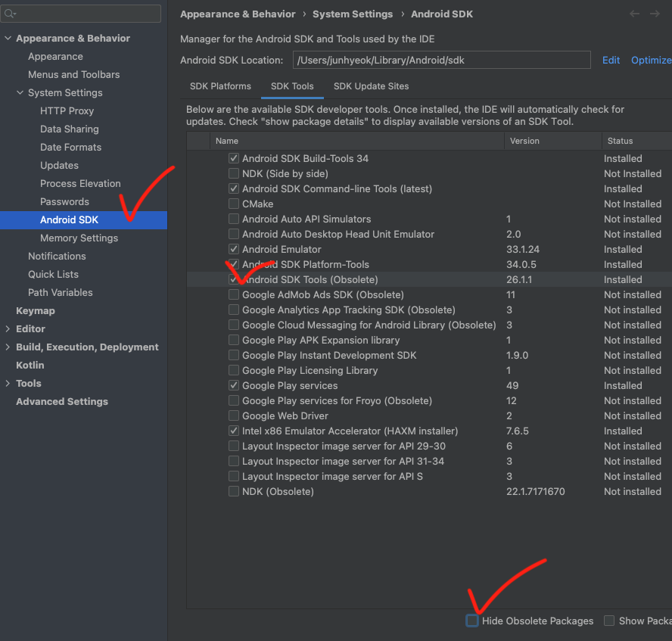Image resolution: width=672 pixels, height=641 pixels.
Task: Select the Android SDK Platform-Tools row text
Action: 306,264
